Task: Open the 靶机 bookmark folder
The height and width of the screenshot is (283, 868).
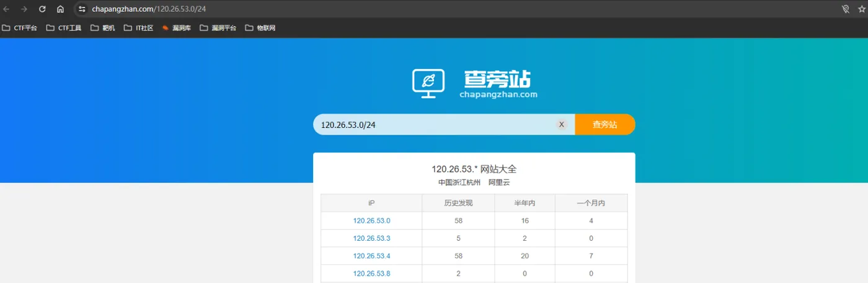Action: (x=103, y=28)
